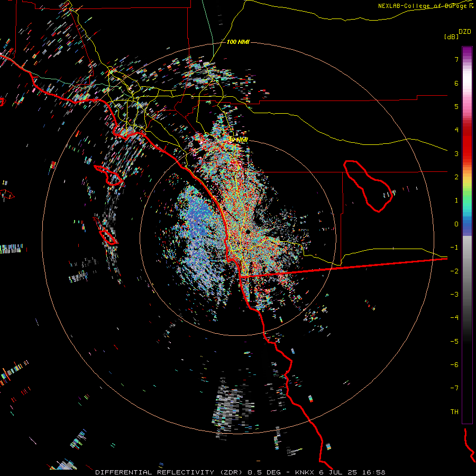Click the KNKX station identifier in caption

click(x=305, y=472)
